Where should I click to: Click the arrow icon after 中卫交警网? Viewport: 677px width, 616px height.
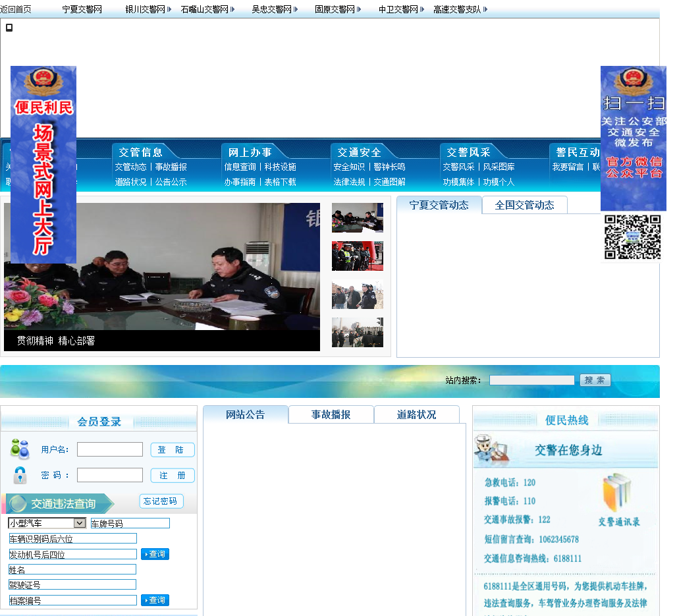pyautogui.click(x=422, y=9)
